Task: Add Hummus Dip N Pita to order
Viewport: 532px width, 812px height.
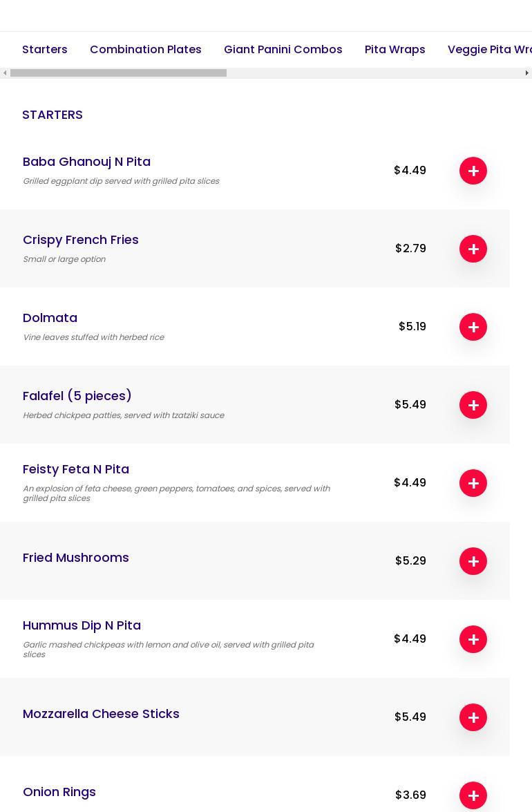Action: [473, 639]
